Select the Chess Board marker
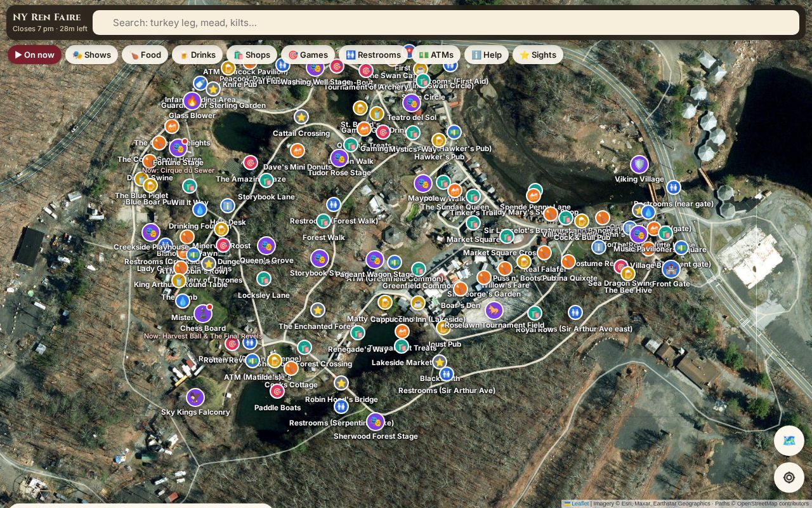This screenshot has height=508, width=812. point(203,314)
